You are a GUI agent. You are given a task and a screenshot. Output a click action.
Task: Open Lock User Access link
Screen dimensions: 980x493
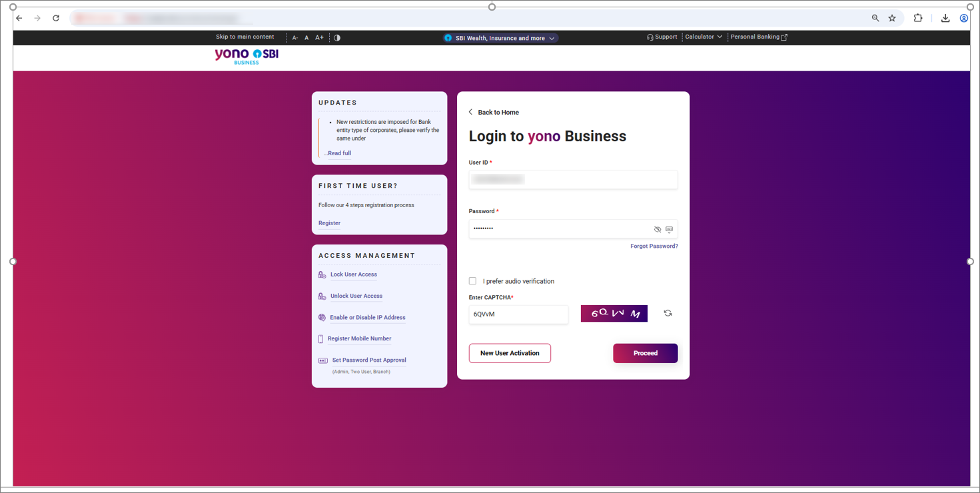[354, 274]
